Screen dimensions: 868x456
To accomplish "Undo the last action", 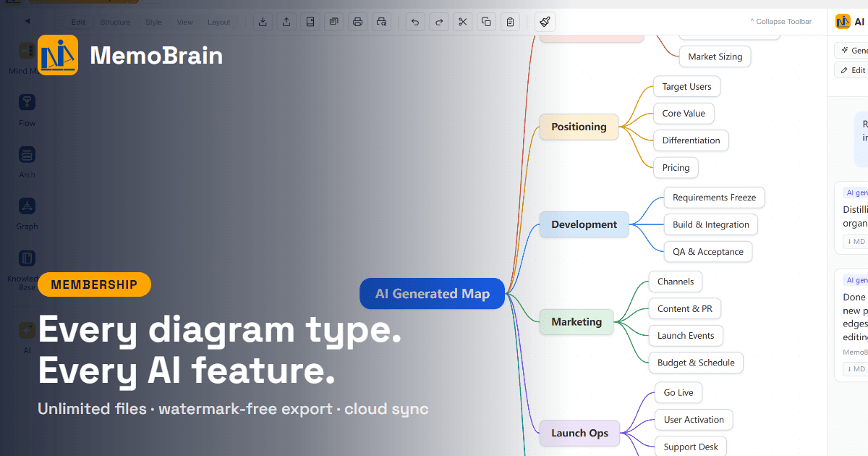I will (415, 22).
